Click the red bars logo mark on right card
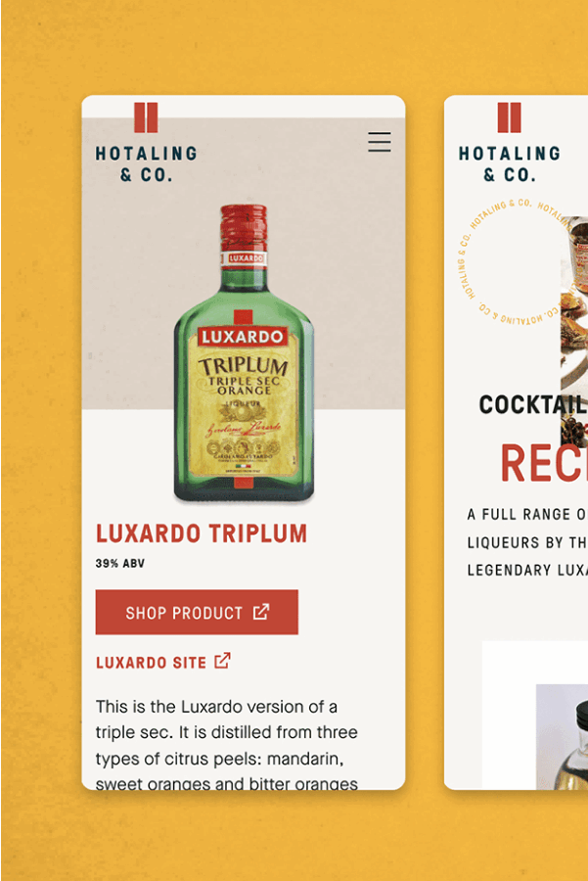The width and height of the screenshot is (588, 881). (x=510, y=117)
